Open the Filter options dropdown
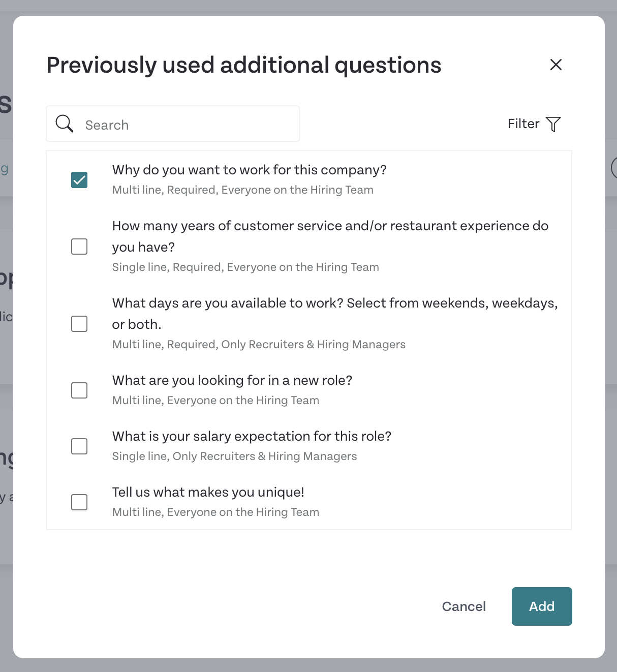Viewport: 617px width, 672px height. [534, 124]
